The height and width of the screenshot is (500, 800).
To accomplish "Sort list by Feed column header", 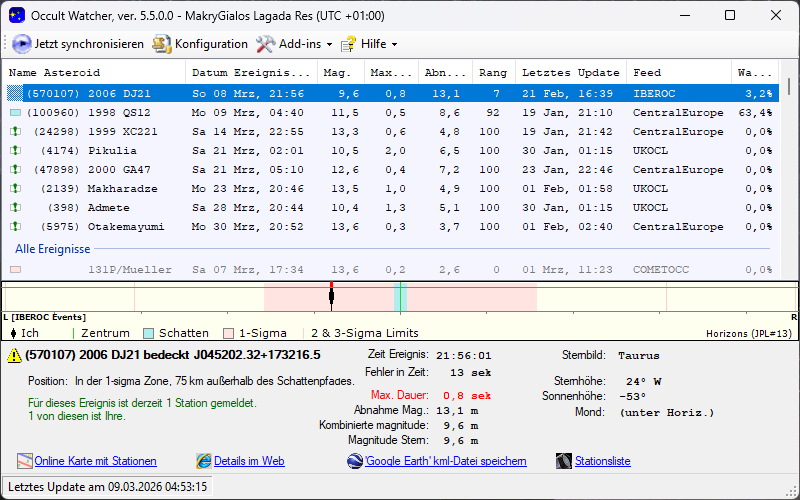I will click(647, 73).
